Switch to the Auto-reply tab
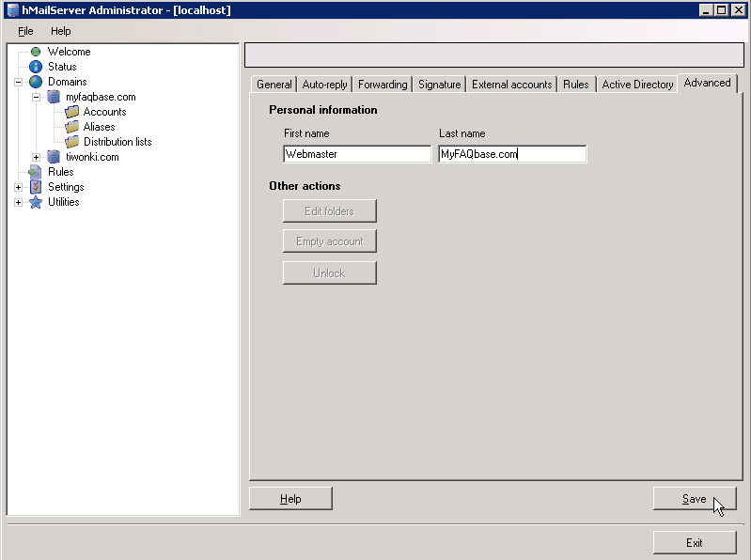 coord(324,85)
